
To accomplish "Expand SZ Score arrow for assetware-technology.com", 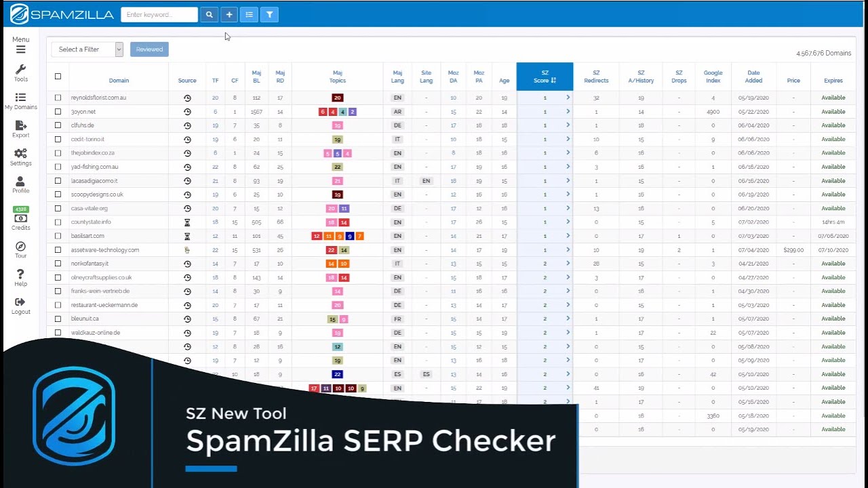I will click(x=568, y=249).
